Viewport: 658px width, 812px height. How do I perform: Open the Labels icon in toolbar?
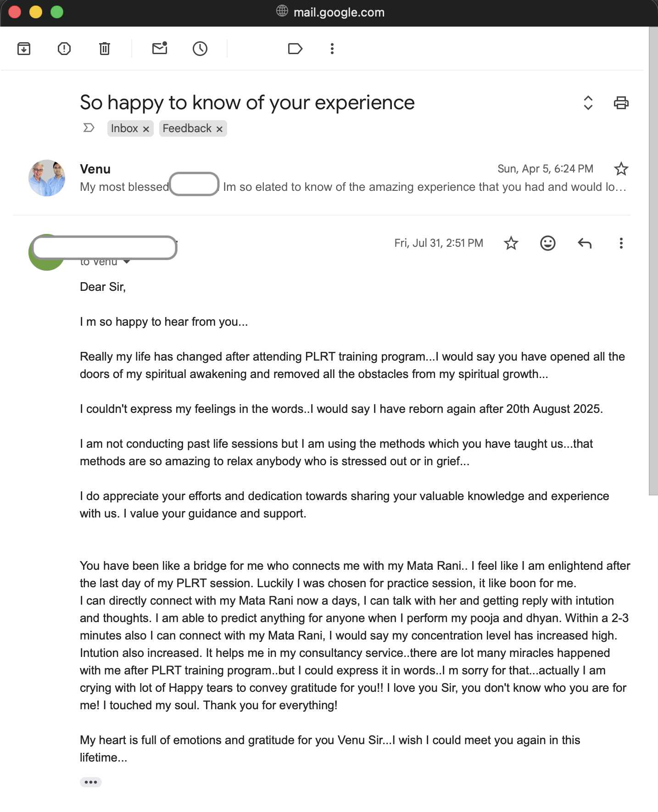(295, 49)
